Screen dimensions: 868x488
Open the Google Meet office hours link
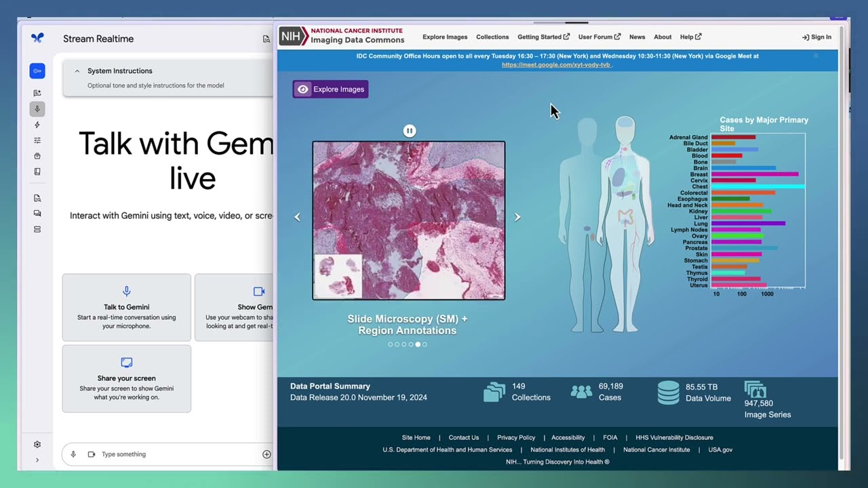[556, 65]
